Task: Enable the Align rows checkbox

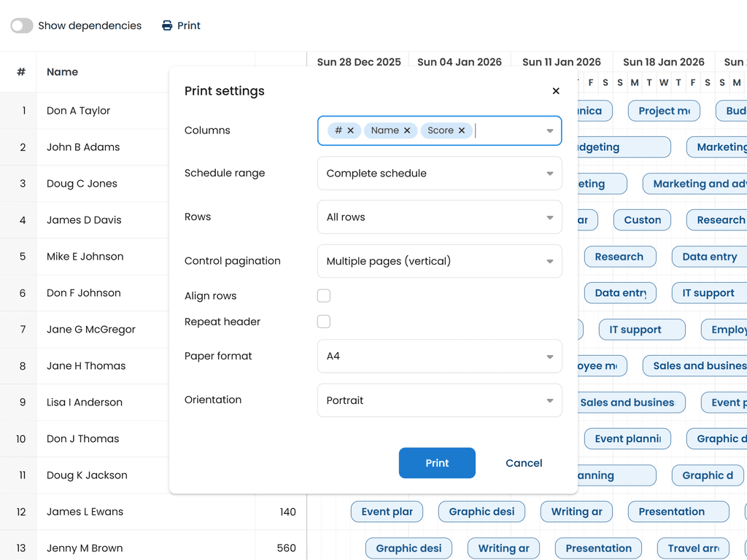Action: (x=324, y=296)
